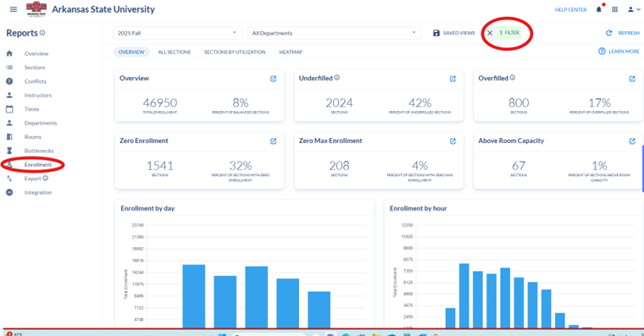Click the Instructors person icon
644x336 pixels.
[9, 95]
